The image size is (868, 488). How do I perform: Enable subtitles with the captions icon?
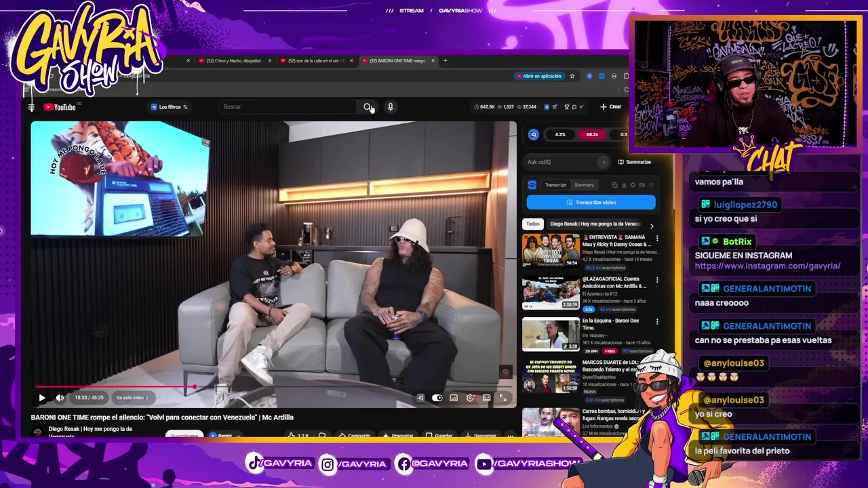454,398
